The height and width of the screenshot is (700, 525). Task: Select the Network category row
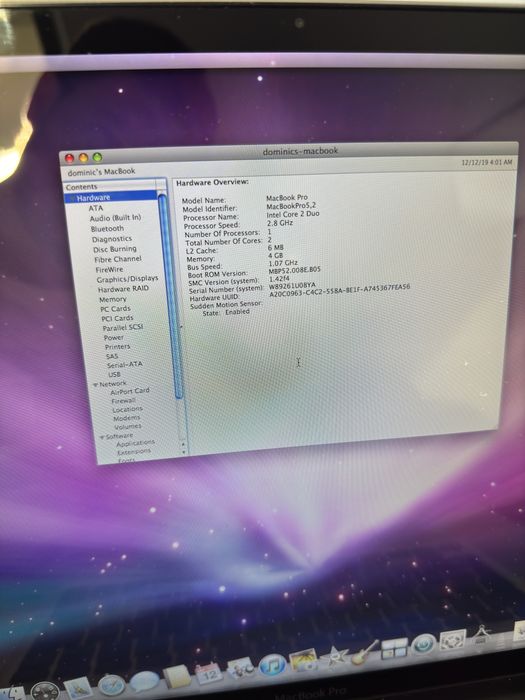click(x=112, y=384)
